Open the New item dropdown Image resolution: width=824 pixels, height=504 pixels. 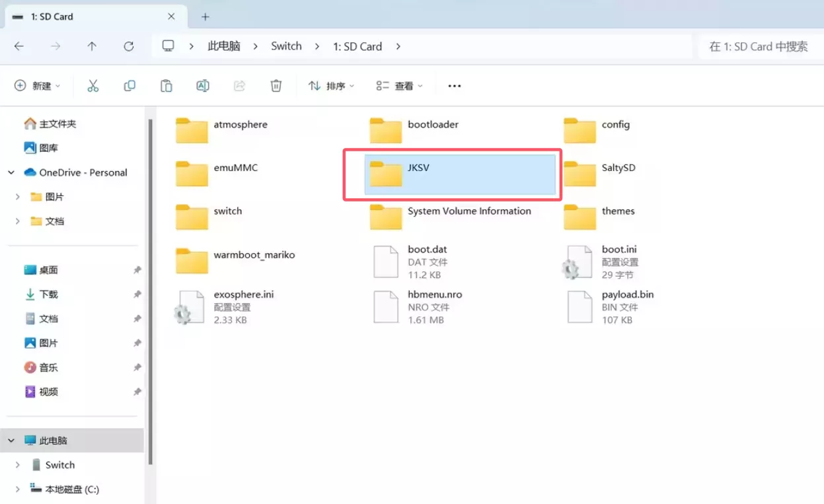pyautogui.click(x=38, y=86)
